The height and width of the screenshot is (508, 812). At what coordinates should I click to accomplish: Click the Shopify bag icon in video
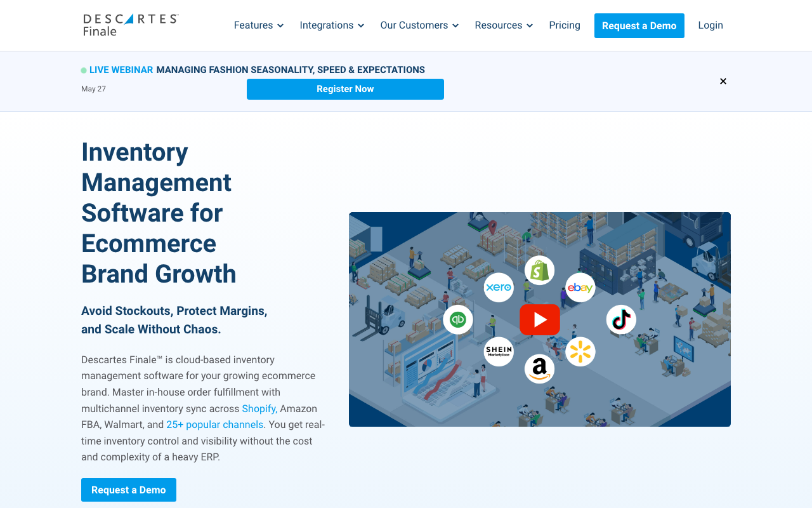[540, 271]
